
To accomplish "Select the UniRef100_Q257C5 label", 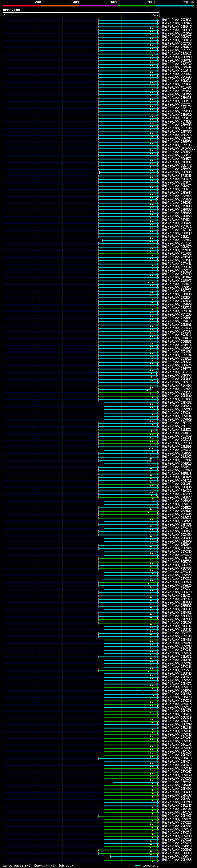I will coord(177,50).
